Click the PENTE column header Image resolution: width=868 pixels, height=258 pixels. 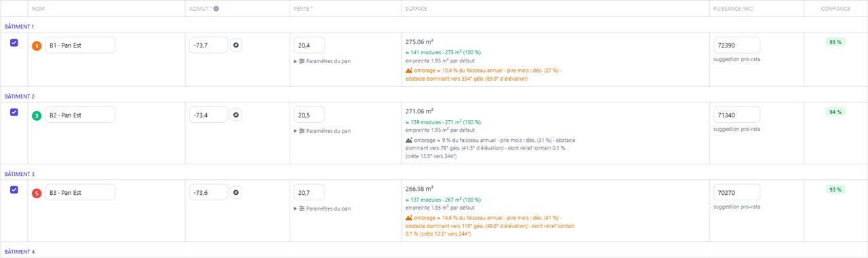(x=303, y=9)
